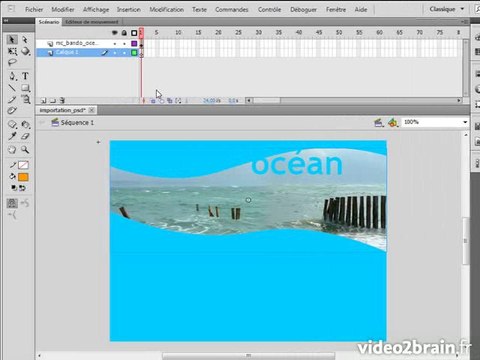Open the Classique workspace dropdown
Viewport: 480px width, 360px height.
tap(447, 9)
